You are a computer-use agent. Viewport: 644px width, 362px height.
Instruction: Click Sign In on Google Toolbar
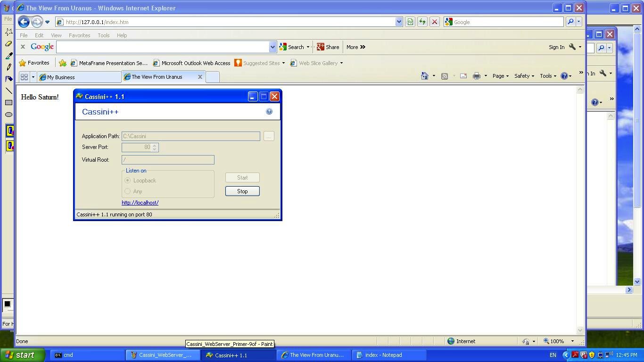point(556,47)
